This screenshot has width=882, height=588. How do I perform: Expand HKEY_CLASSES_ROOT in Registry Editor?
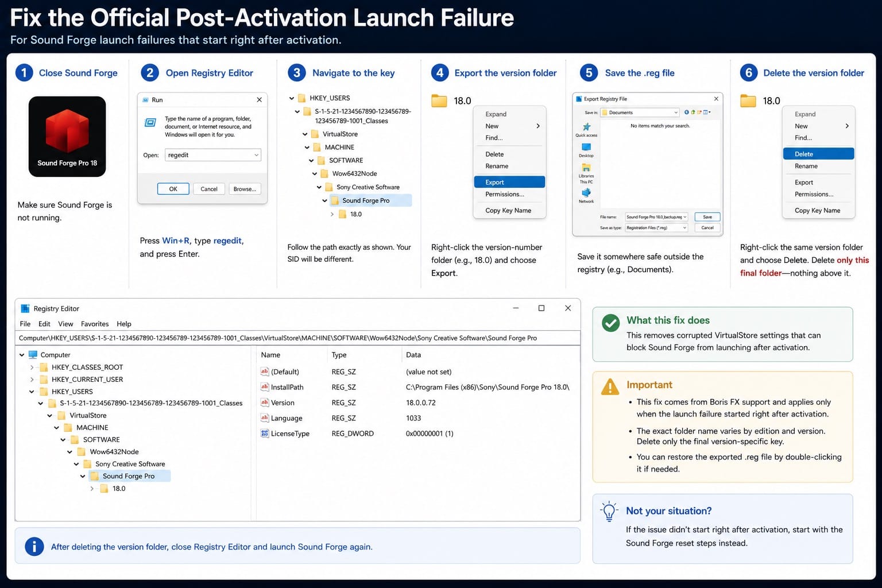[32, 367]
